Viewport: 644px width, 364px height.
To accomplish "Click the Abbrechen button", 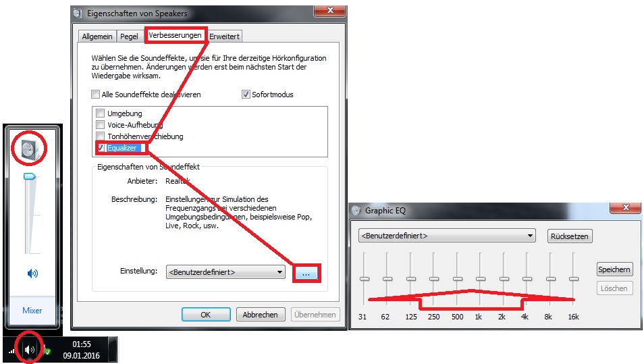I will click(260, 315).
